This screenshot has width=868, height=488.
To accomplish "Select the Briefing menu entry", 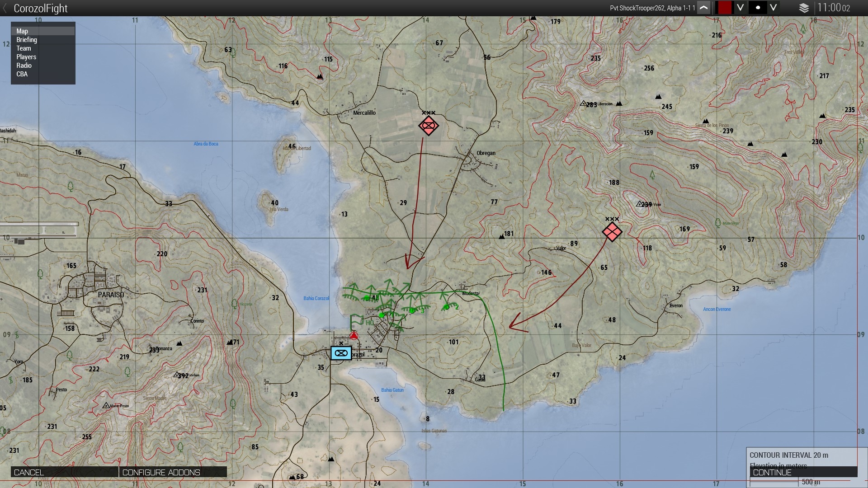I will (x=27, y=40).
